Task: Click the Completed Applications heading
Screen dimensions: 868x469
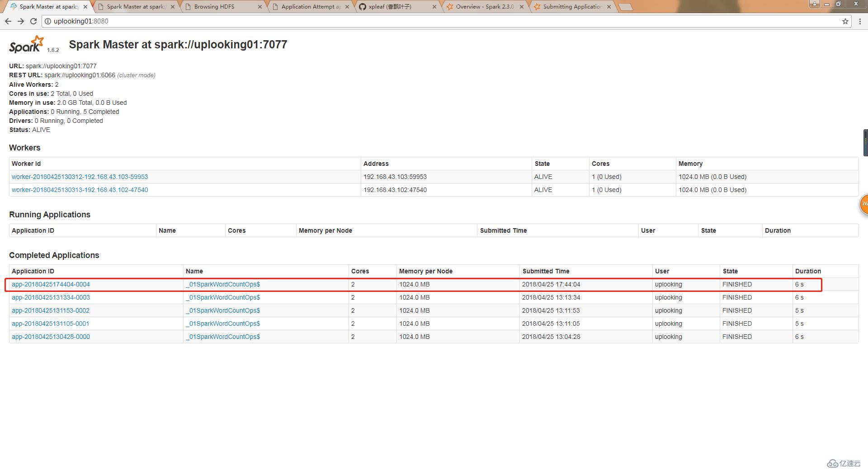Action: tap(54, 255)
